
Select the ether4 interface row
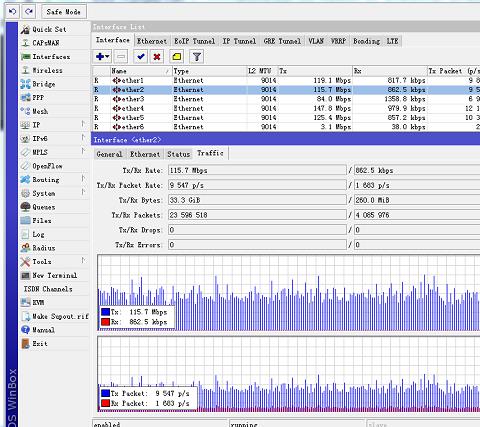286,108
